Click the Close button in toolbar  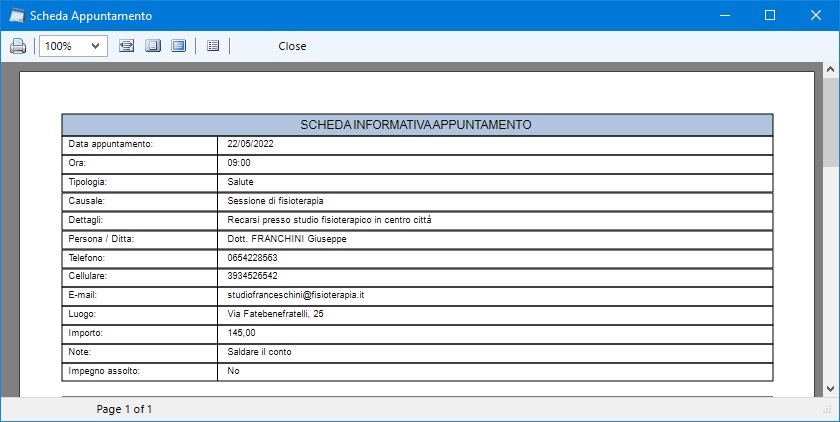pos(292,46)
